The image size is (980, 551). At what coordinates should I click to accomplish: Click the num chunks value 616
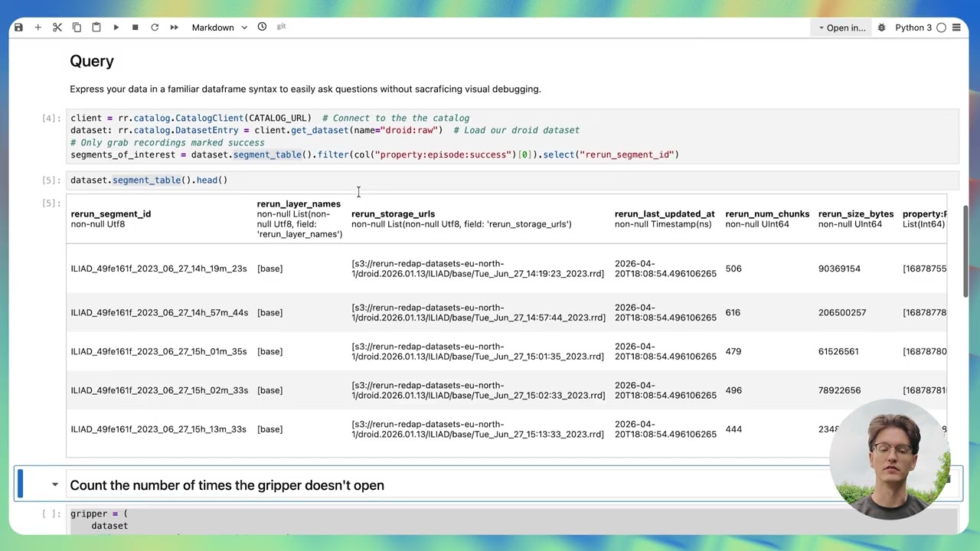733,312
